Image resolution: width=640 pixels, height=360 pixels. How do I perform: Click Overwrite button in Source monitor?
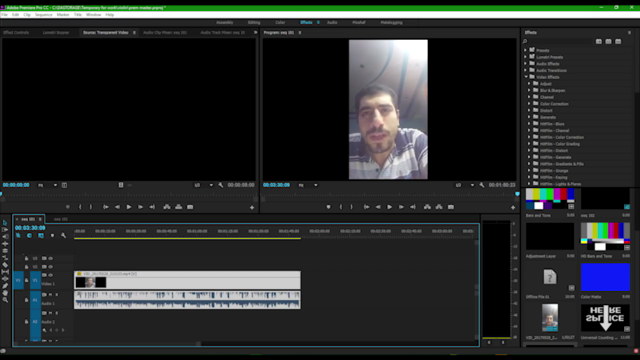click(x=178, y=207)
